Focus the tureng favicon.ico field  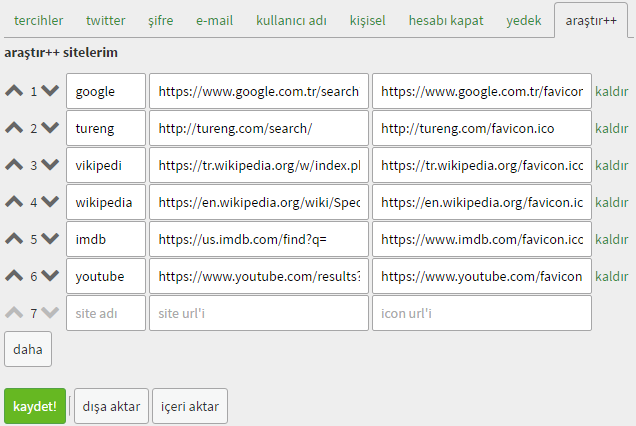coord(482,128)
